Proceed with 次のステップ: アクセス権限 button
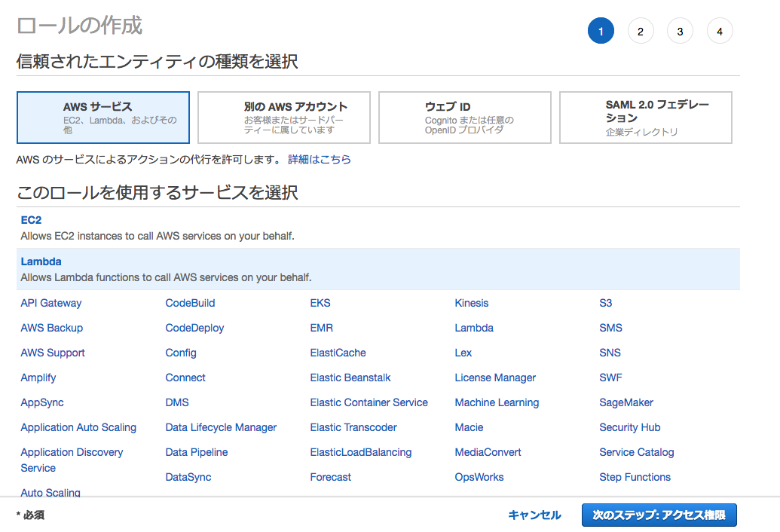 (659, 515)
